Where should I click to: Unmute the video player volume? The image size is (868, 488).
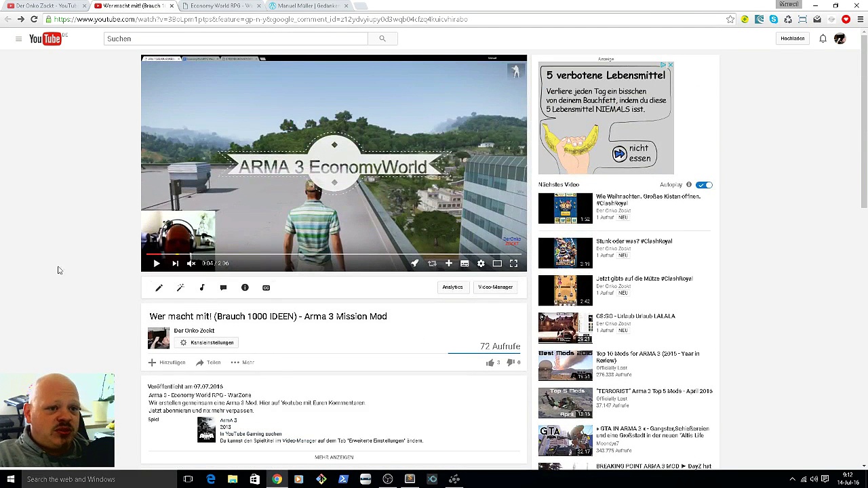coord(191,264)
